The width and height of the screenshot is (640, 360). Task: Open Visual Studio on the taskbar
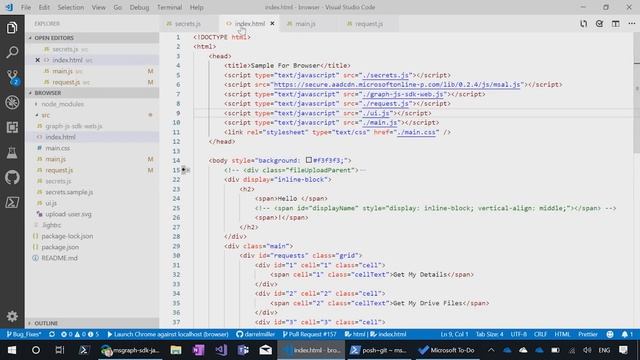(x=221, y=350)
